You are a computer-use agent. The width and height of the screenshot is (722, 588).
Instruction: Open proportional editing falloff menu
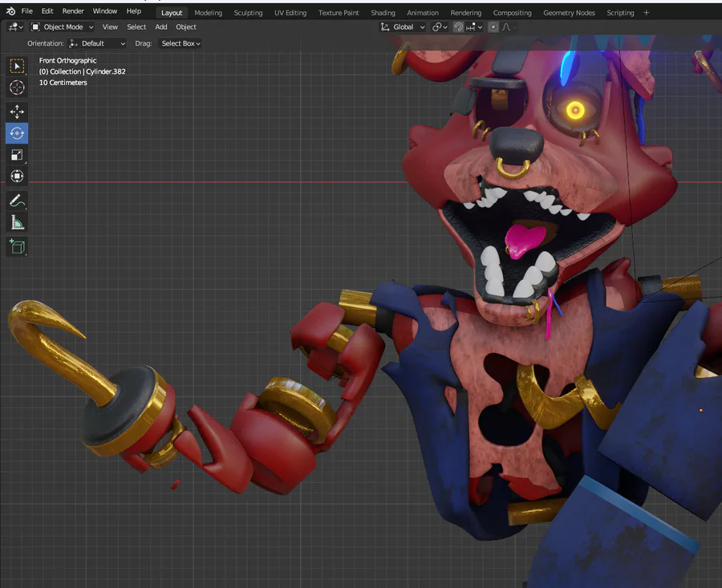509,27
